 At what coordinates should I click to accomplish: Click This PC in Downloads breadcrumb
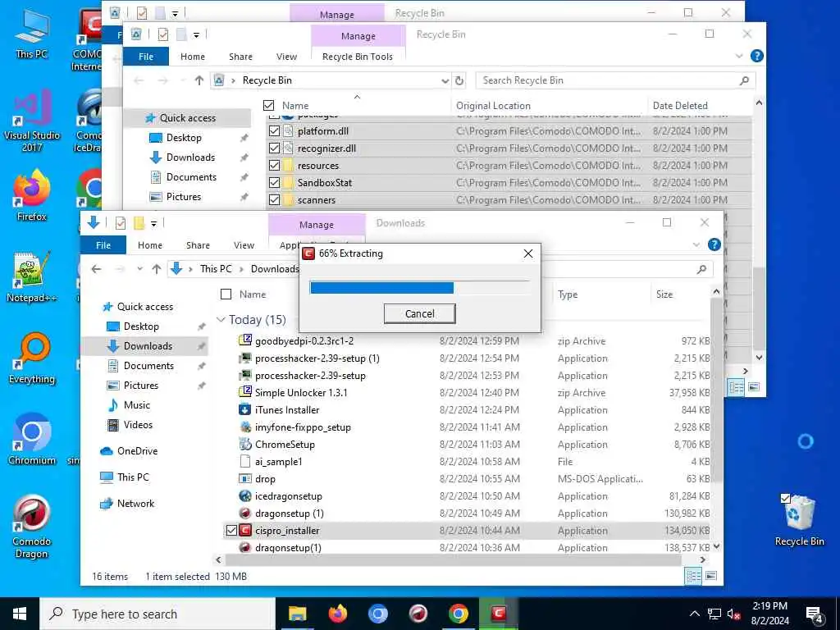216,269
